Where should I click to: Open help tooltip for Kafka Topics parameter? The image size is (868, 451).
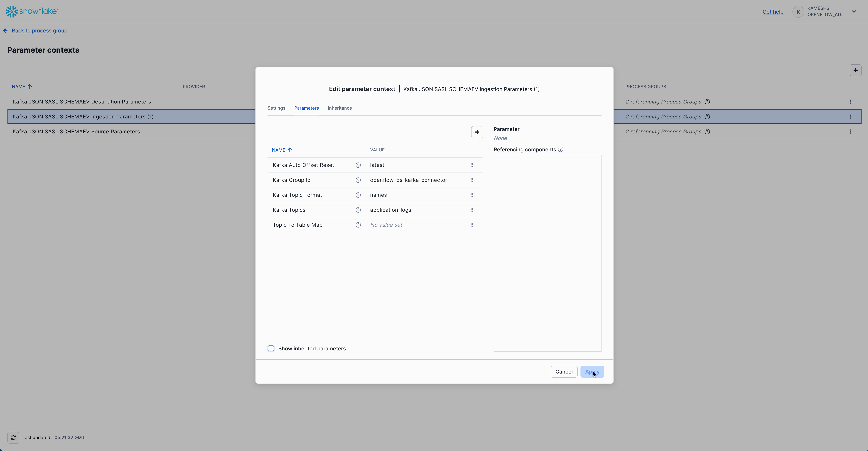coord(358,210)
